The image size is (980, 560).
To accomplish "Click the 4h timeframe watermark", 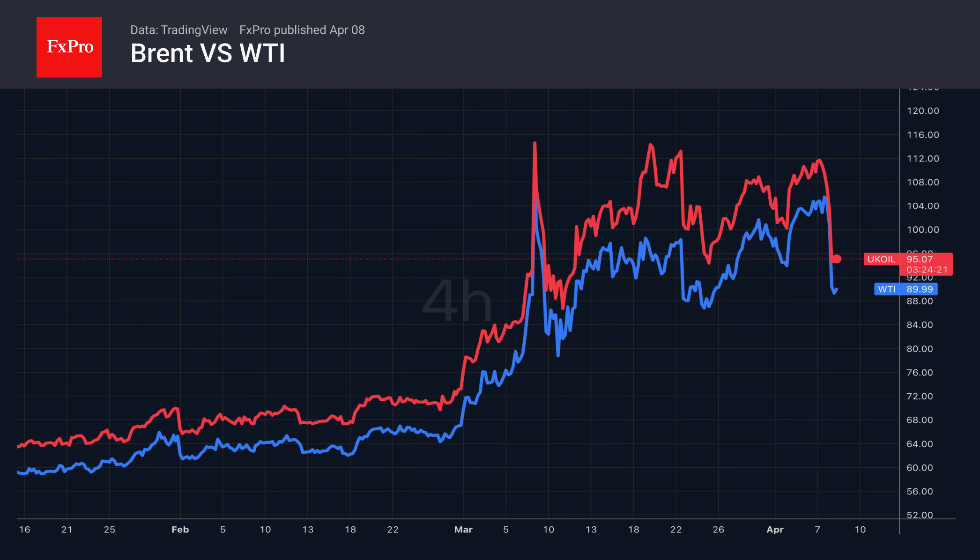I will pos(457,300).
